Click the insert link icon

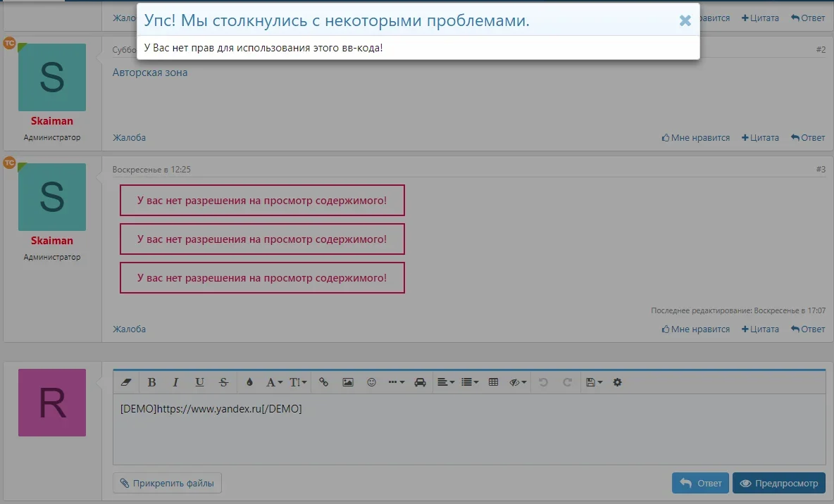[x=324, y=382]
